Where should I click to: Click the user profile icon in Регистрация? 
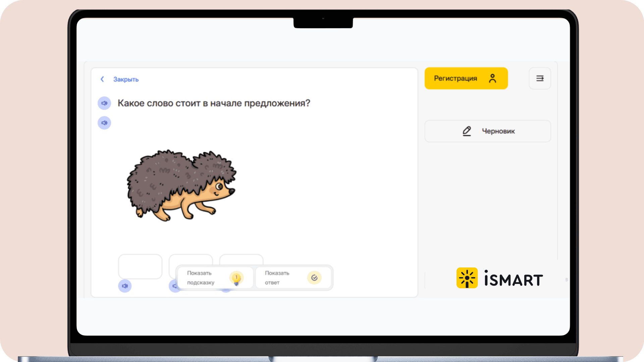pos(492,78)
